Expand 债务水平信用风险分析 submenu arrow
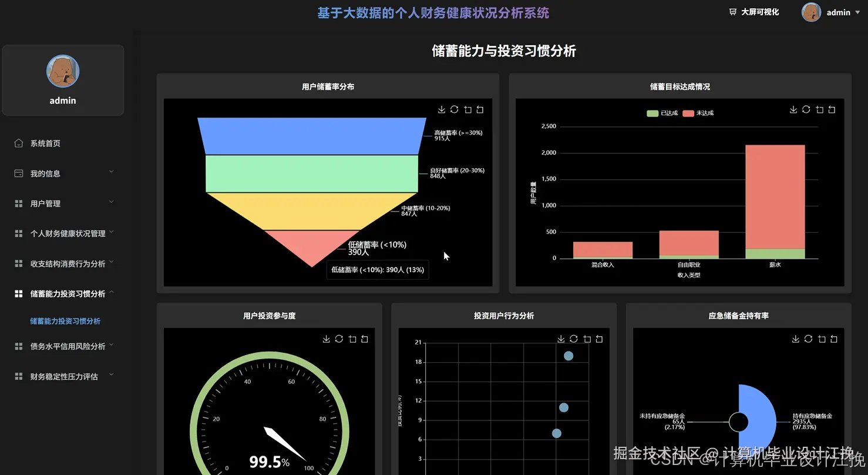868x475 pixels. [x=112, y=344]
